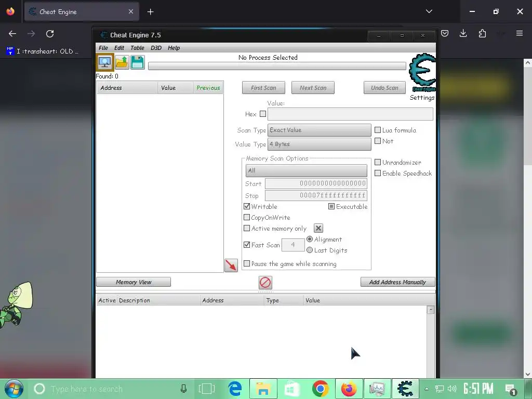Open Memory View
This screenshot has width=532, height=399.
(134, 282)
